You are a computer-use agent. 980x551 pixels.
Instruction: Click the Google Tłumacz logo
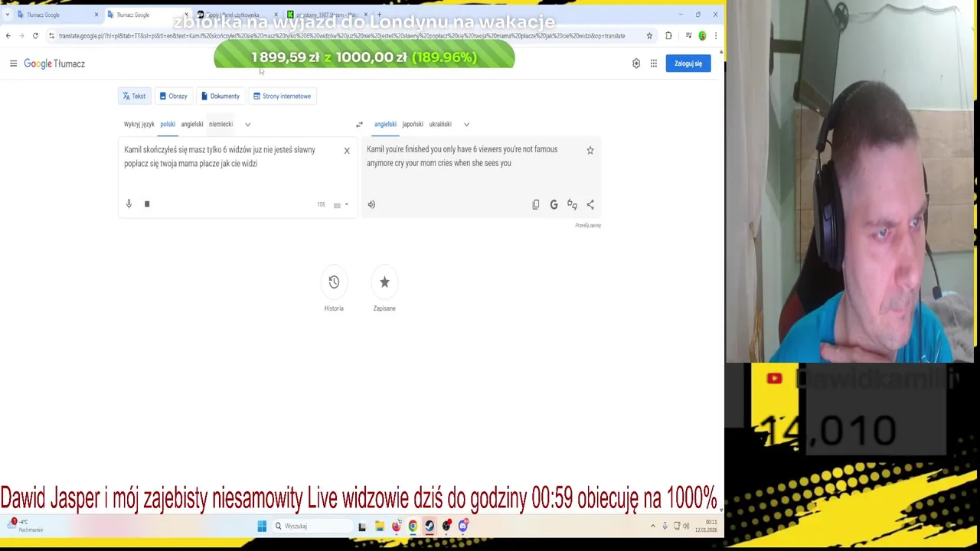54,64
